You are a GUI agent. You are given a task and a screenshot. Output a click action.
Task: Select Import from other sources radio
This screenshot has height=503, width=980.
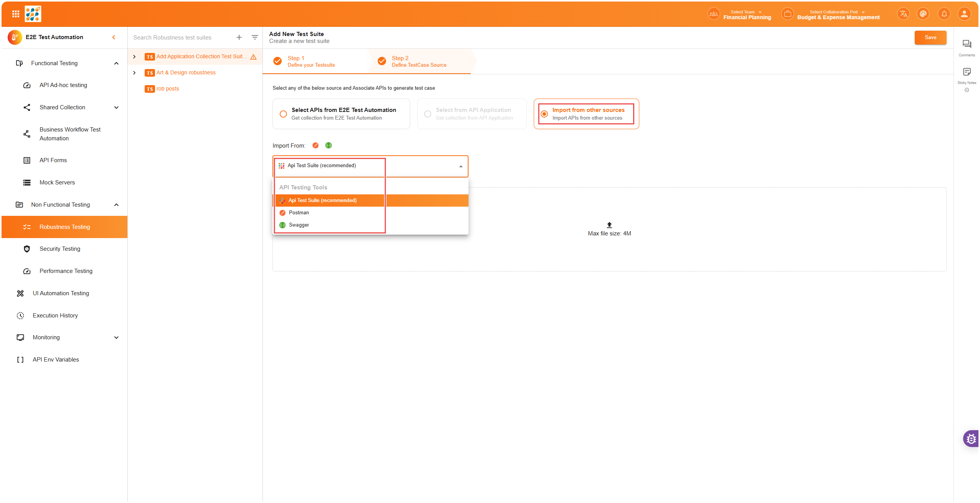tap(544, 114)
